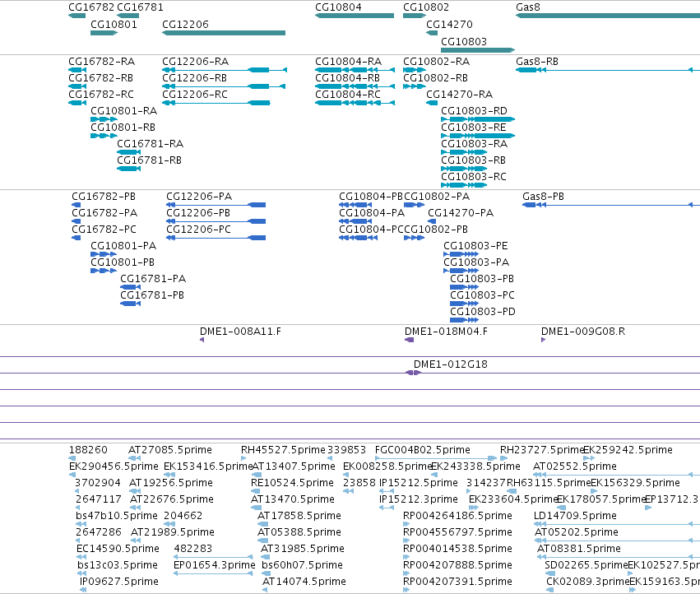Select transcript CG10804-RC
700x594 pixels.
tap(355, 103)
